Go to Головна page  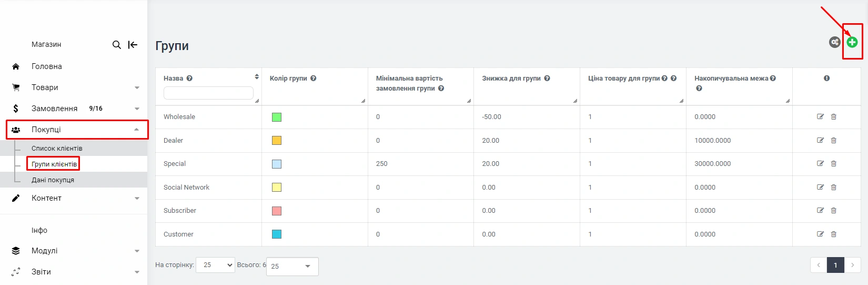46,66
